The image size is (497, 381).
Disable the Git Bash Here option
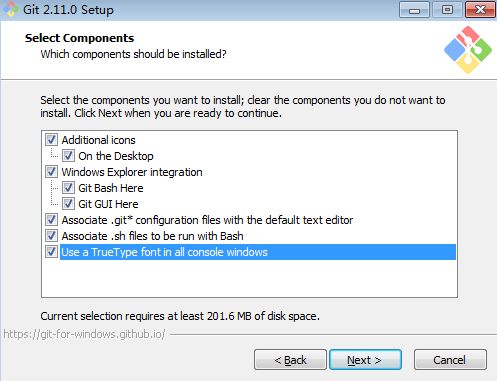(68, 188)
